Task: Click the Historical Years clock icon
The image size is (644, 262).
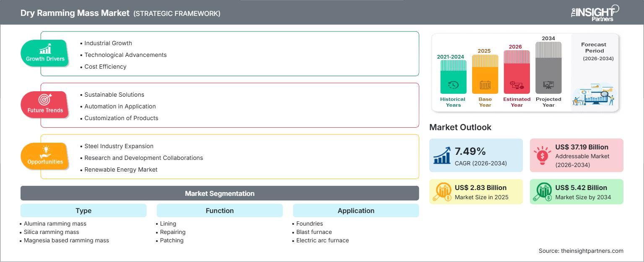Action: click(x=453, y=85)
